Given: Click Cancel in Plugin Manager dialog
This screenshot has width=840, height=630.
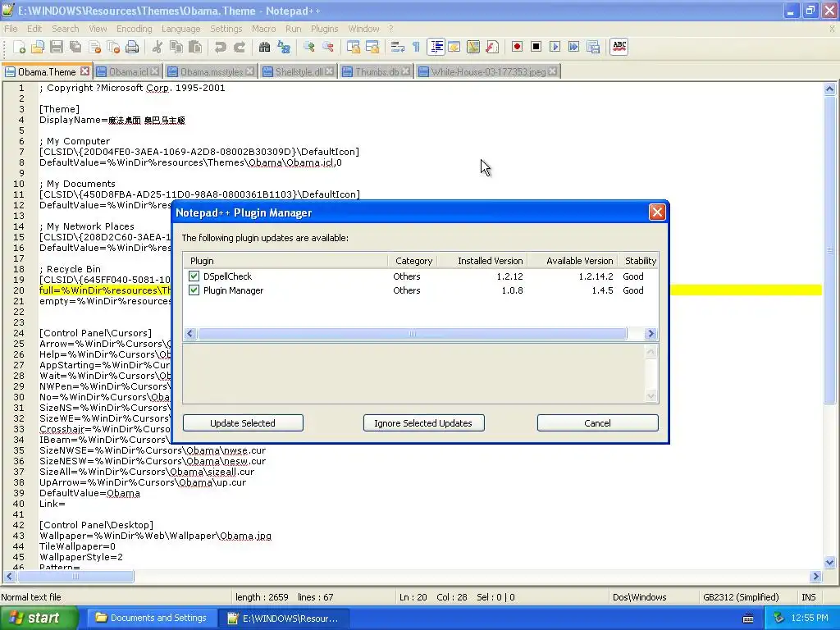Looking at the screenshot, I should pyautogui.click(x=597, y=423).
